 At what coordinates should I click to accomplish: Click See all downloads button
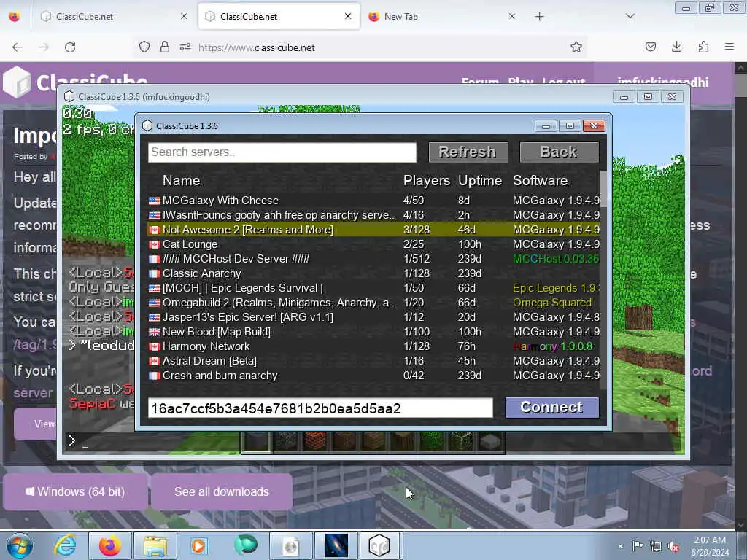(222, 492)
